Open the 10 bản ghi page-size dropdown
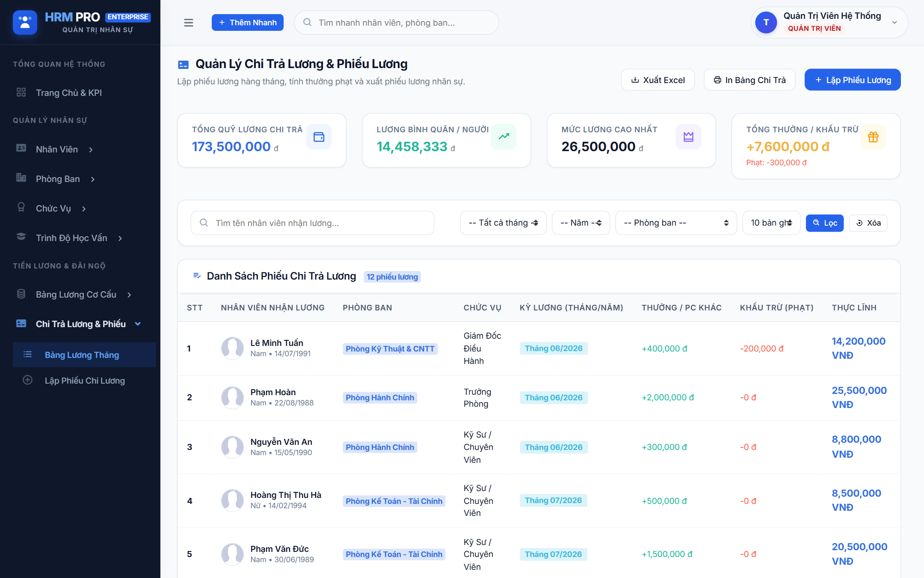This screenshot has width=924, height=578. pos(772,223)
